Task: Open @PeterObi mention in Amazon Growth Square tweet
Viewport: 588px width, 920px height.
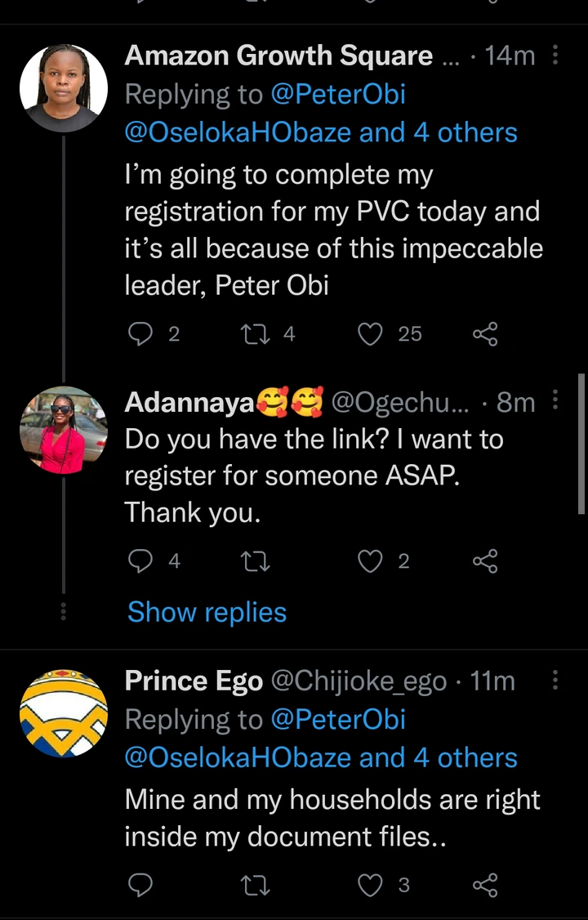Action: 338,95
